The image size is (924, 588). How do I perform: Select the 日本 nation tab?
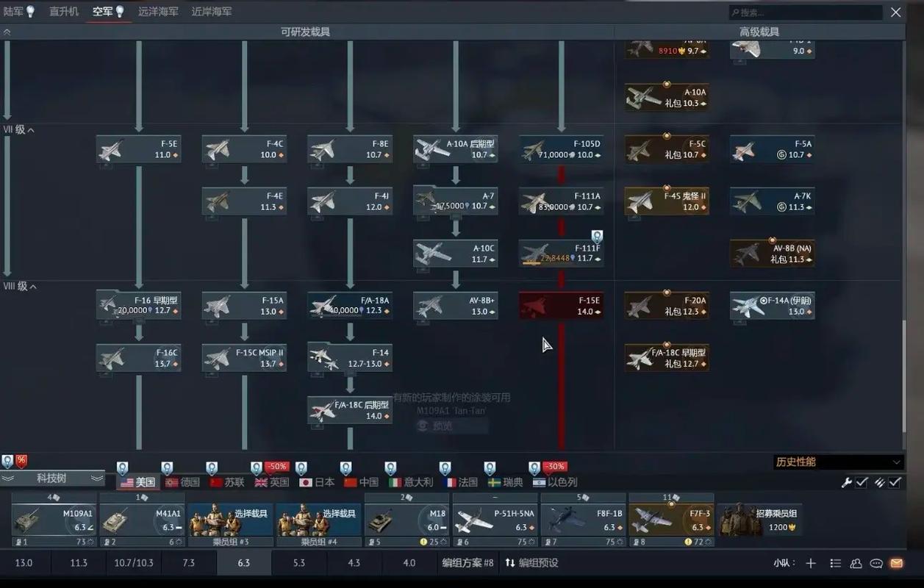coord(317,482)
